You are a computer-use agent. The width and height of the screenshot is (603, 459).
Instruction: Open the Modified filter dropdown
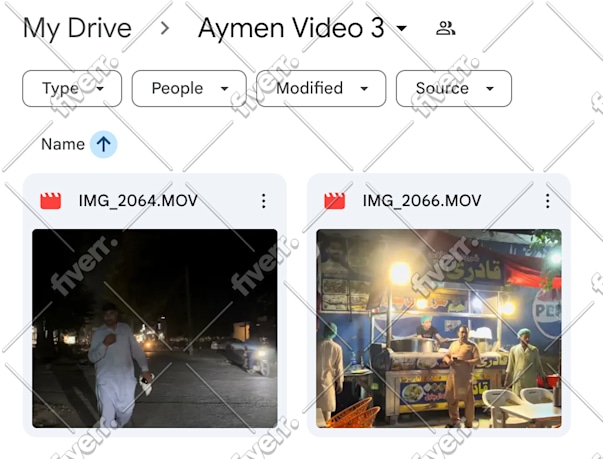point(321,88)
